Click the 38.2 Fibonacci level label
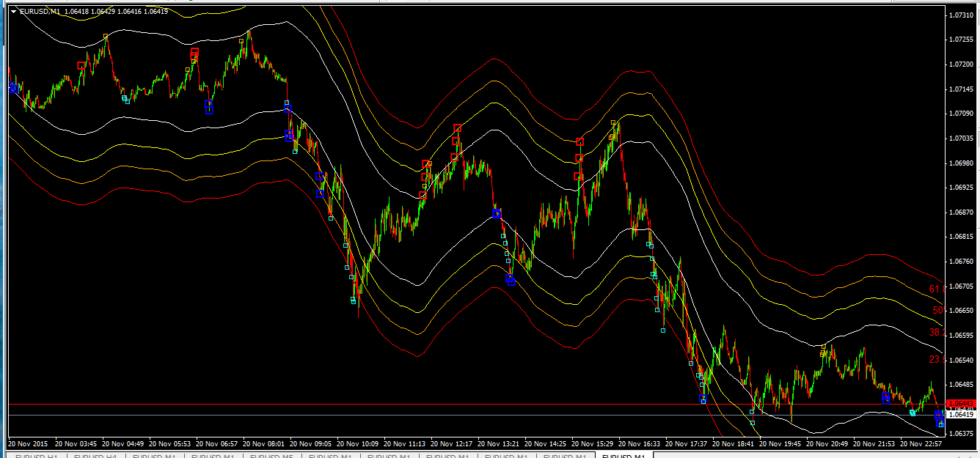Screen dimensions: 980x458 point(937,333)
